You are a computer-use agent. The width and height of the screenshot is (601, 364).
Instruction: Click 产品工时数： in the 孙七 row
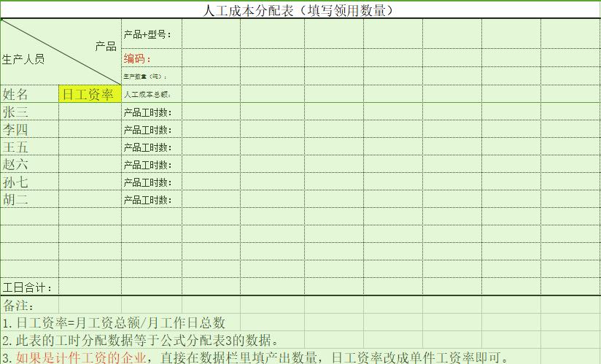[x=152, y=182]
